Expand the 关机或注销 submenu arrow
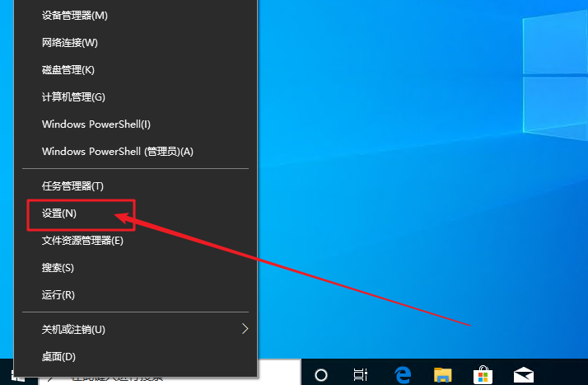 click(245, 329)
